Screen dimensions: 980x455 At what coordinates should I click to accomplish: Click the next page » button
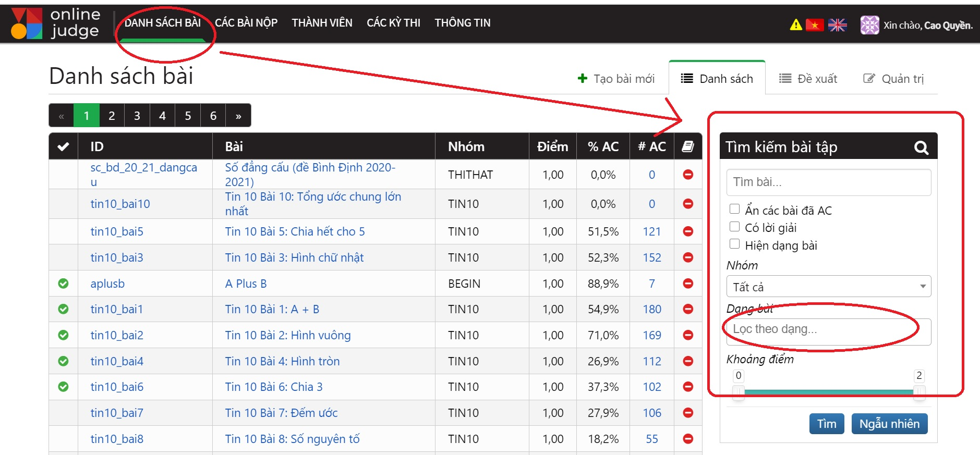pyautogui.click(x=238, y=116)
